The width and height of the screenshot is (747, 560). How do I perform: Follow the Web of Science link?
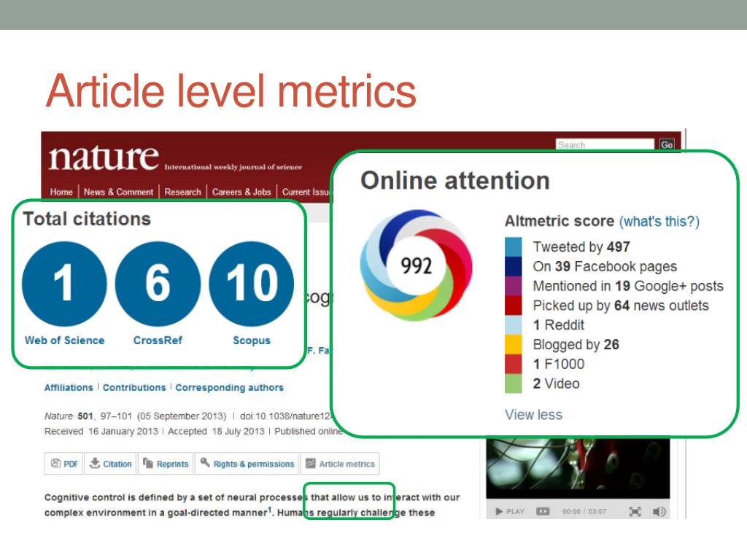pyautogui.click(x=65, y=341)
